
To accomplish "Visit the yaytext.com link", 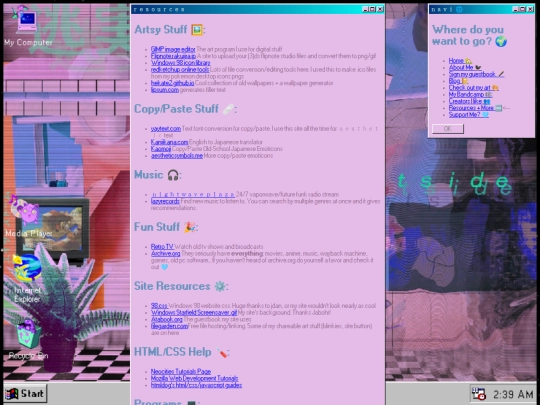I will pyautogui.click(x=166, y=128).
